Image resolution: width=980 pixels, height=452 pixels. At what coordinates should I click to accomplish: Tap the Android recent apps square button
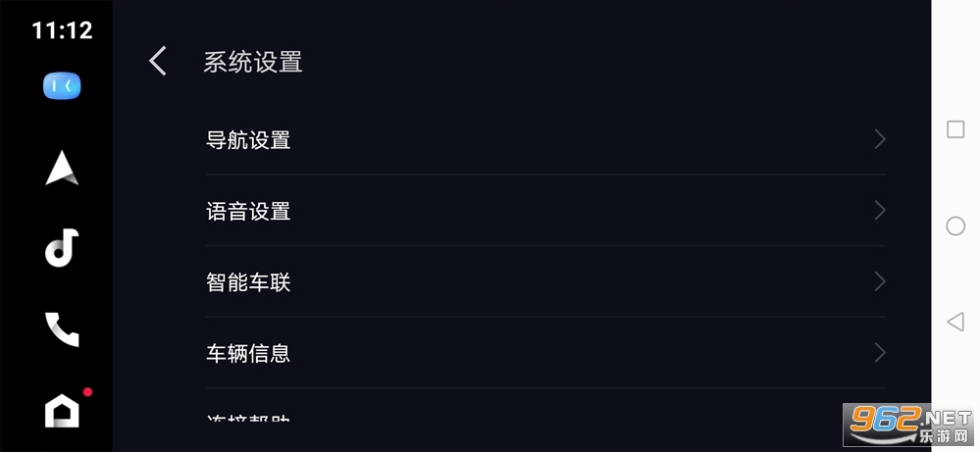[x=955, y=129]
